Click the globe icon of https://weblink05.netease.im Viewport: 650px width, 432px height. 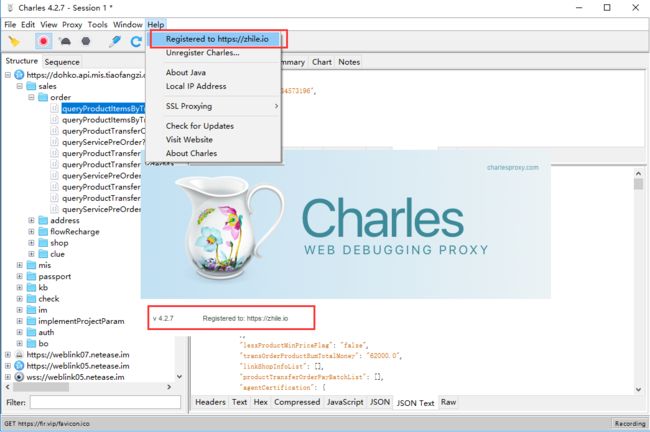click(x=19, y=366)
